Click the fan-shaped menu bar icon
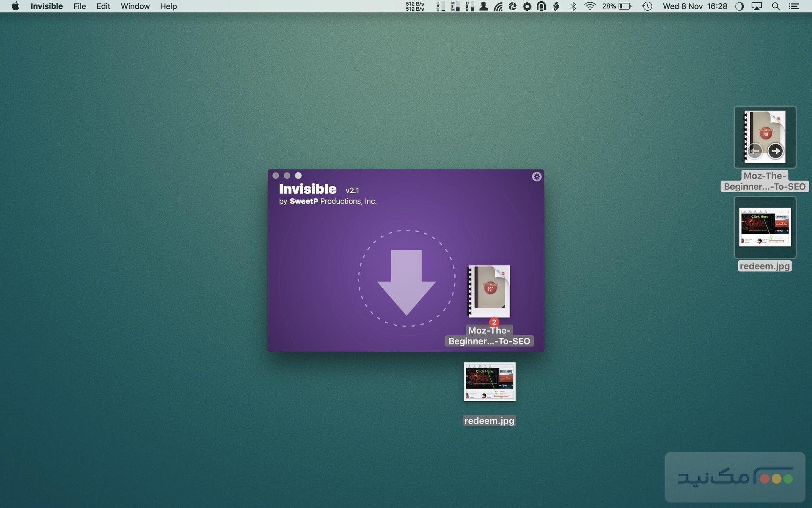This screenshot has height=508, width=812. [513, 6]
